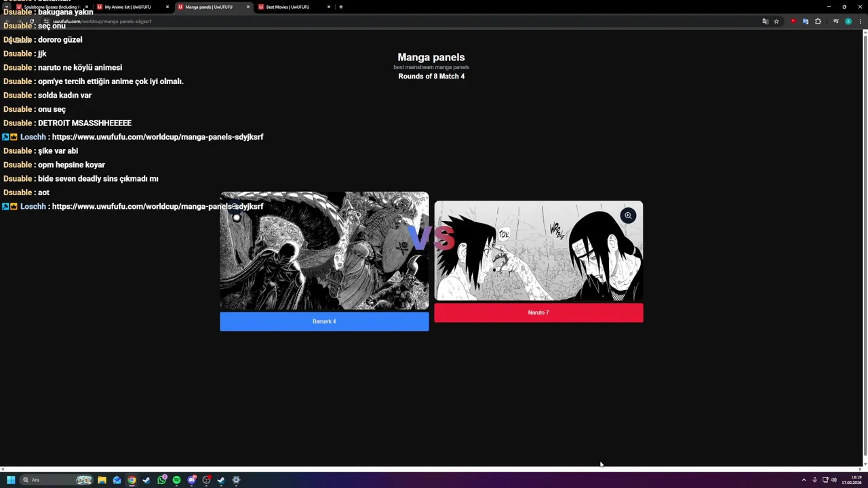Vote for Naruto 7 red button
The image size is (868, 488).
(x=538, y=312)
